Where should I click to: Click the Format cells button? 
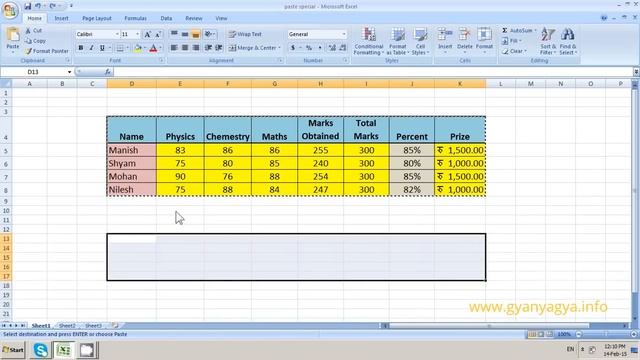tap(484, 40)
